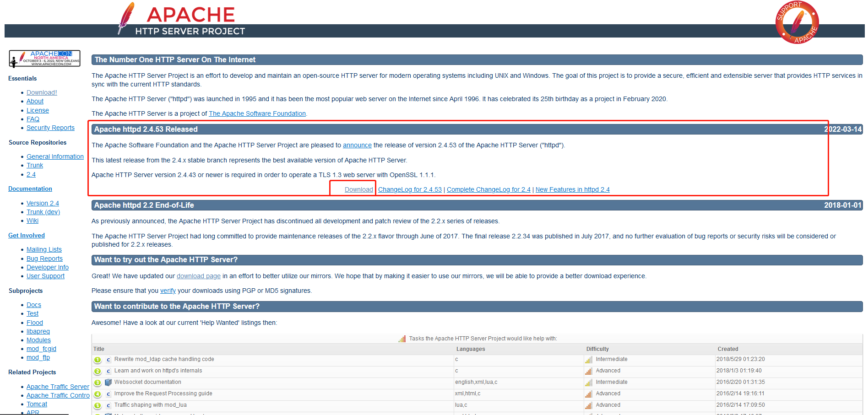Open the ApacheCon North America banner
868x415 pixels.
44,59
